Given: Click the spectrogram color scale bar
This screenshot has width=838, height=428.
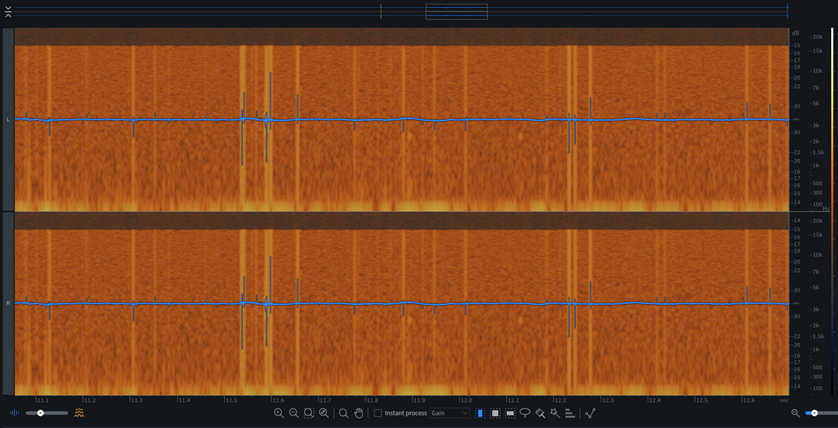Looking at the screenshot, I should (832, 211).
